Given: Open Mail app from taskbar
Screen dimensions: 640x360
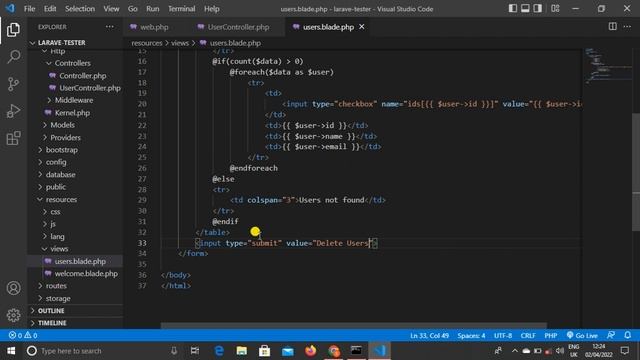Looking at the screenshot, I should 288,351.
